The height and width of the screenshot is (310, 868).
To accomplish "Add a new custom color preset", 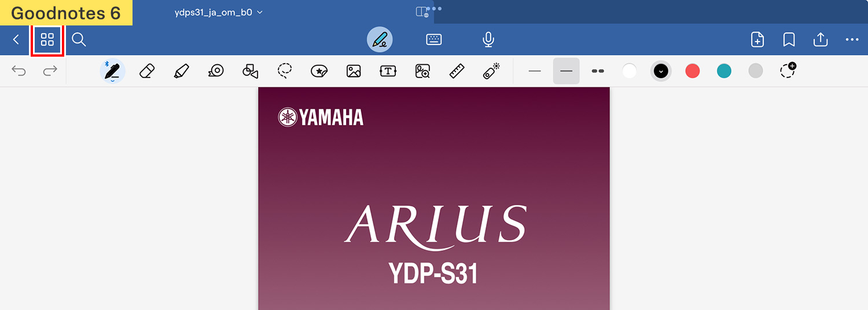I will [x=788, y=71].
